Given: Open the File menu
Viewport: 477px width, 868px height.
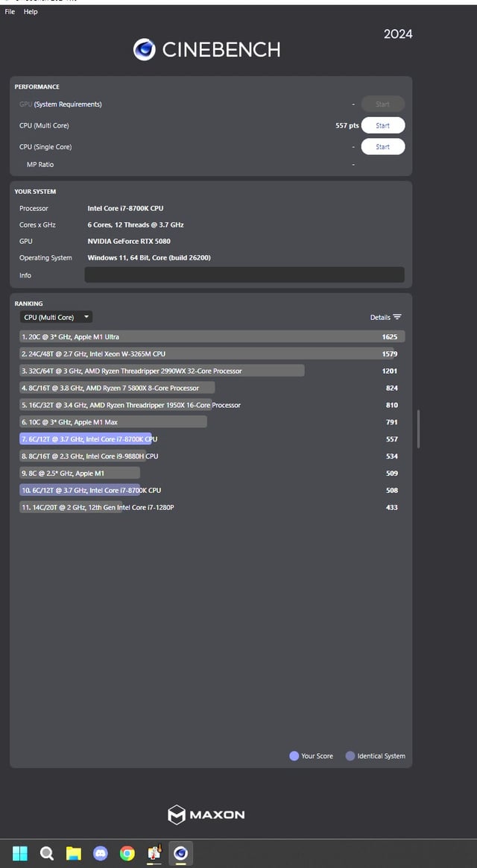Looking at the screenshot, I should tap(10, 12).
